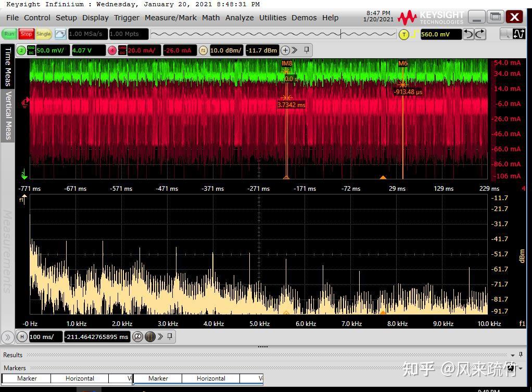The image size is (532, 392).
Task: Click channel 4 1MΩ DC coupling icon
Action: [122, 50]
